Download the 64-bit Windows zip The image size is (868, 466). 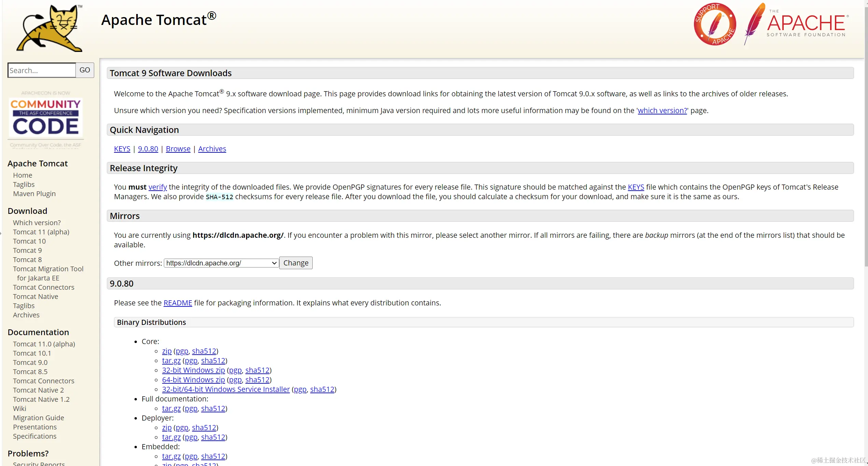pyautogui.click(x=193, y=380)
